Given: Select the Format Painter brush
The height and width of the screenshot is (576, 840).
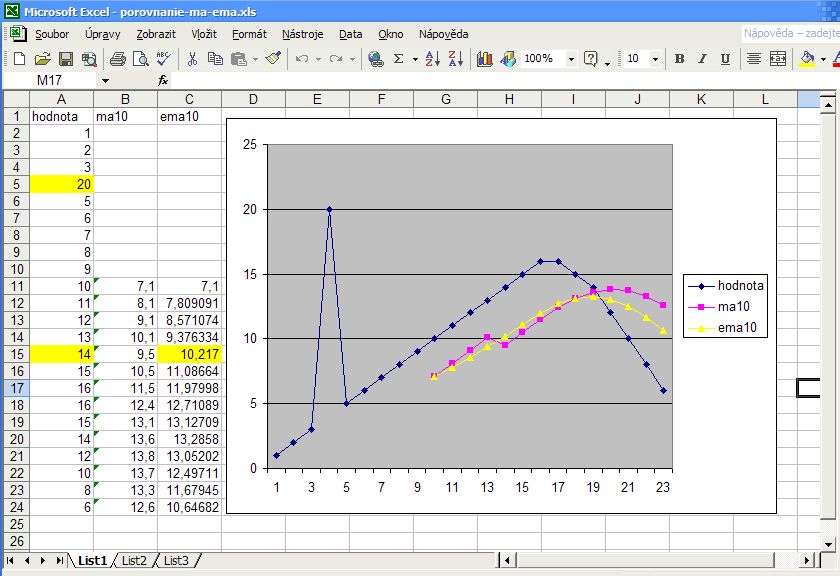Looking at the screenshot, I should click(x=273, y=58).
